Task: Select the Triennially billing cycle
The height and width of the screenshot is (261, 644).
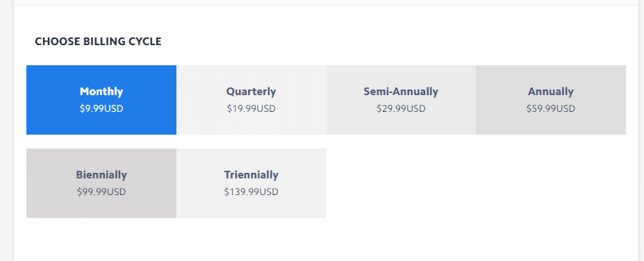Action: point(251,183)
